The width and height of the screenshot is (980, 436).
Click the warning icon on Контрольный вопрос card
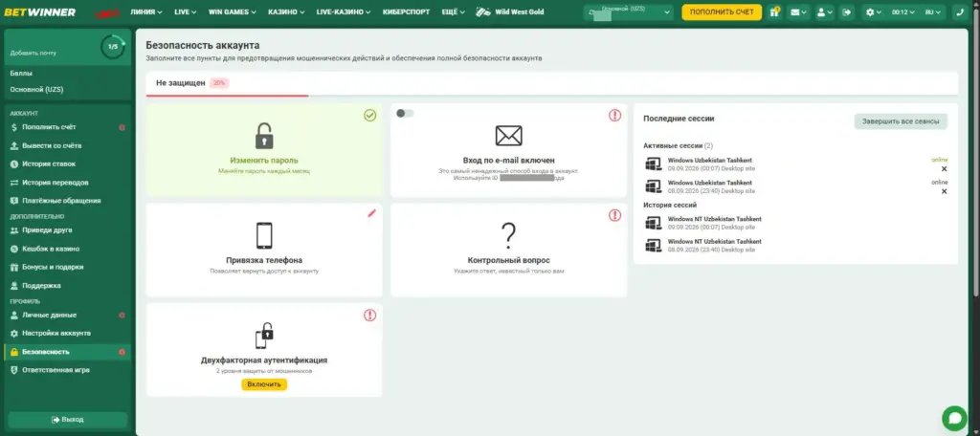click(x=615, y=215)
